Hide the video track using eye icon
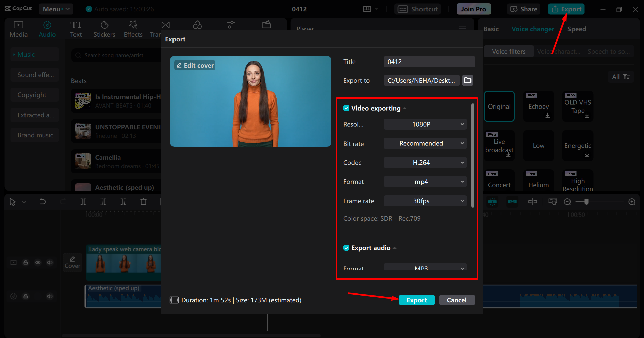The height and width of the screenshot is (338, 644). (x=38, y=263)
